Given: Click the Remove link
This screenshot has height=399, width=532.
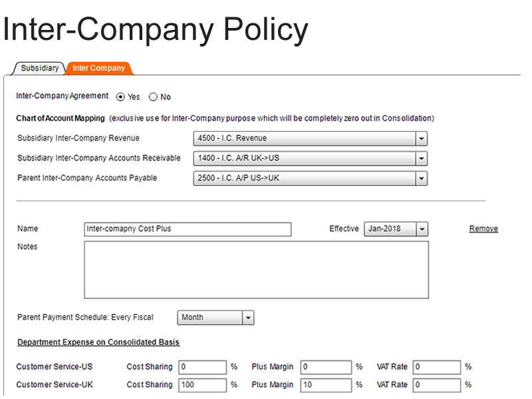Looking at the screenshot, I should coord(483,229).
